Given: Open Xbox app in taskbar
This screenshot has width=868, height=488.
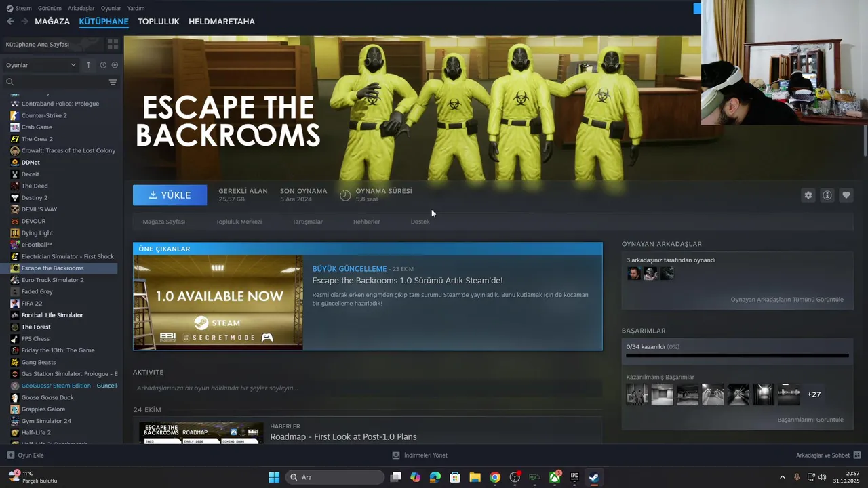Looking at the screenshot, I should [x=555, y=477].
